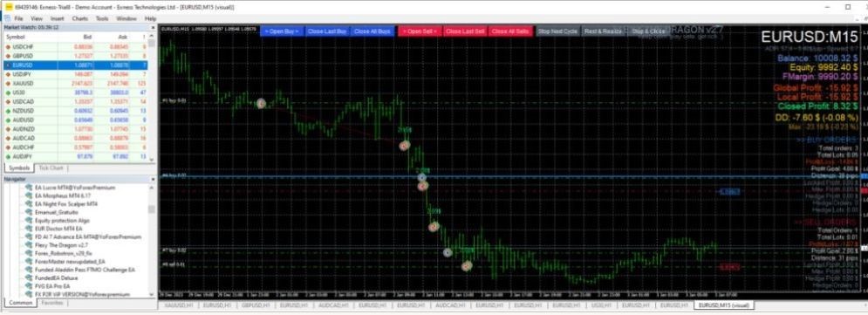Viewport: 868px width, 315px height.
Task: Select FD AI 7 Advance EA in Navigator
Action: click(x=87, y=236)
